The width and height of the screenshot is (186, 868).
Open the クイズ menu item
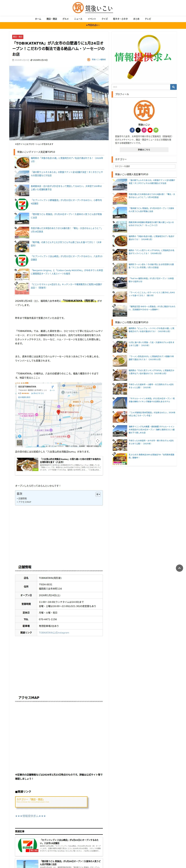click(105, 19)
